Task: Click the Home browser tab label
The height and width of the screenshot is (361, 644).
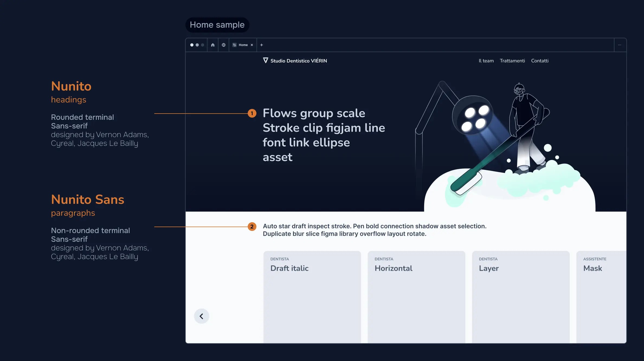Action: click(x=243, y=45)
